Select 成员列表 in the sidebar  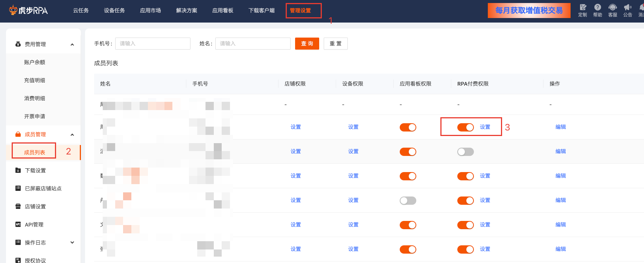35,153
